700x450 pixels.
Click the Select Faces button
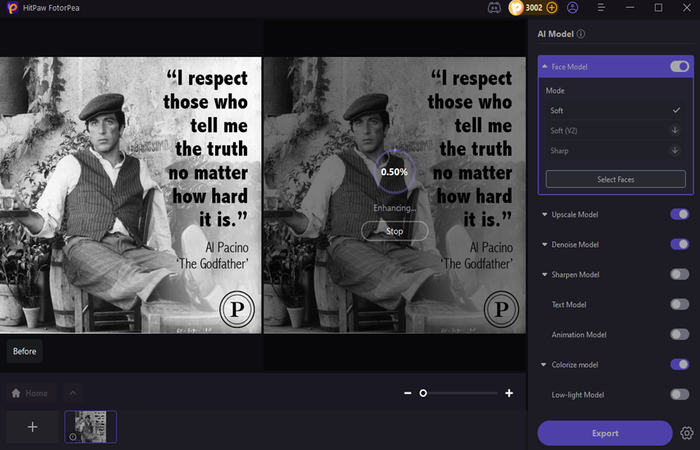coord(616,179)
